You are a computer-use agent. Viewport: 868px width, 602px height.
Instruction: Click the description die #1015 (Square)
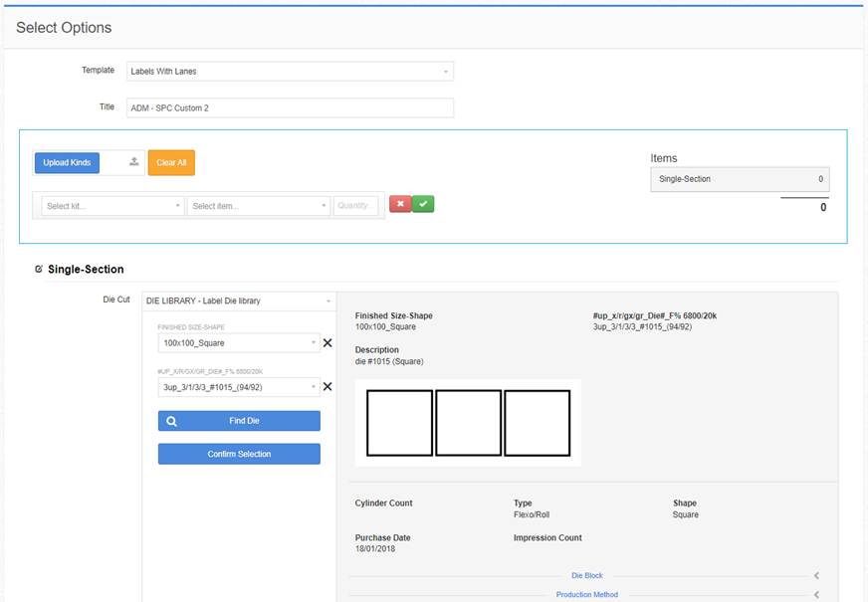click(x=389, y=361)
